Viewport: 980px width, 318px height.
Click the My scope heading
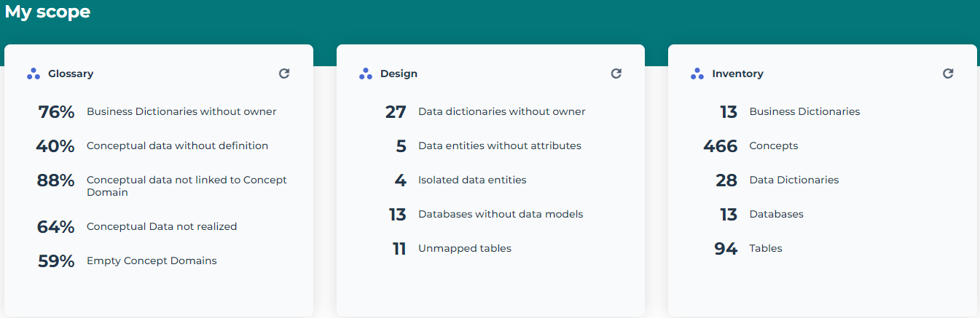(47, 12)
